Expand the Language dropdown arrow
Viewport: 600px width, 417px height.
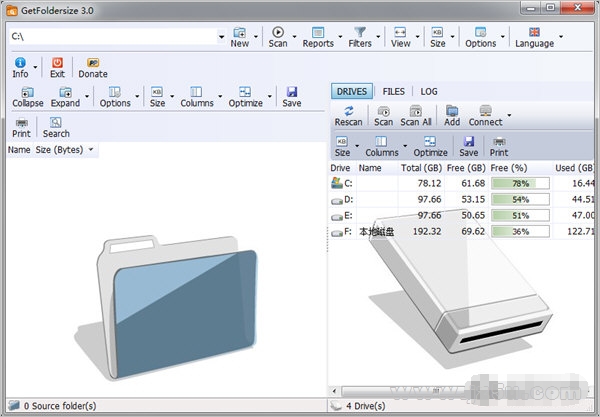[x=561, y=37]
